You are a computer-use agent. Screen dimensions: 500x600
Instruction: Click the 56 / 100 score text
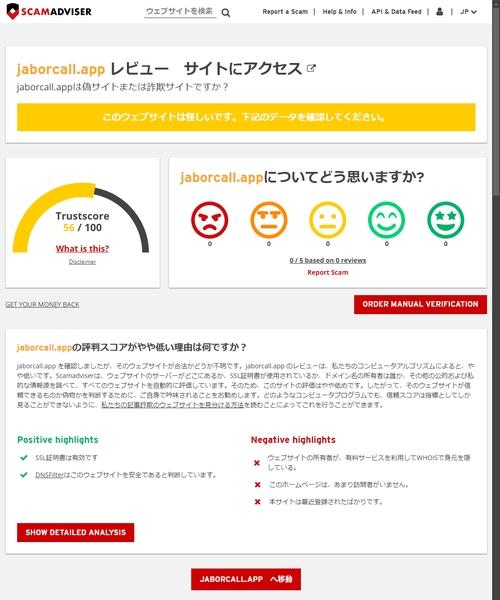point(82,228)
